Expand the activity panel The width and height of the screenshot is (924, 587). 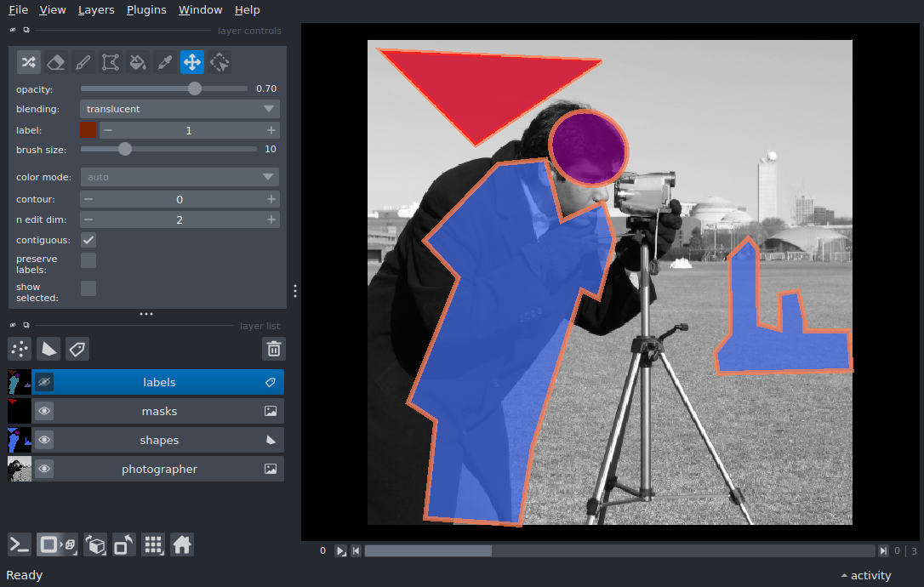pos(865,575)
